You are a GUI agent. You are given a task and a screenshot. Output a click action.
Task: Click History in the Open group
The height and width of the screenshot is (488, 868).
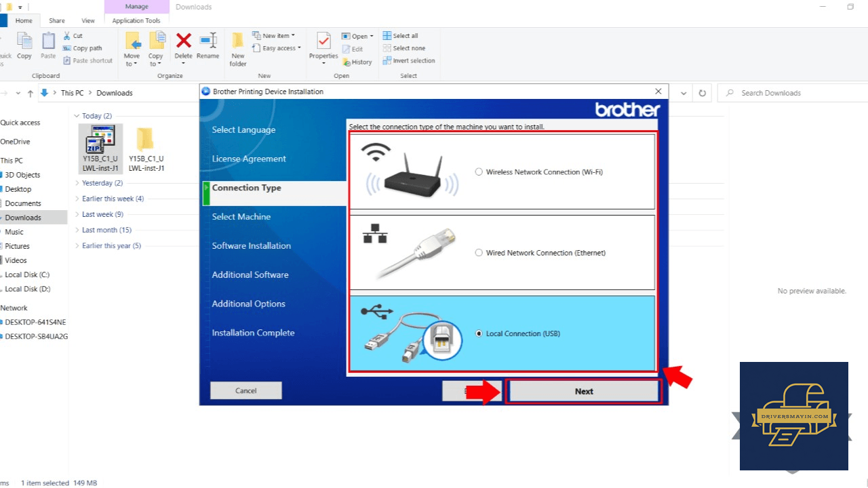click(357, 62)
